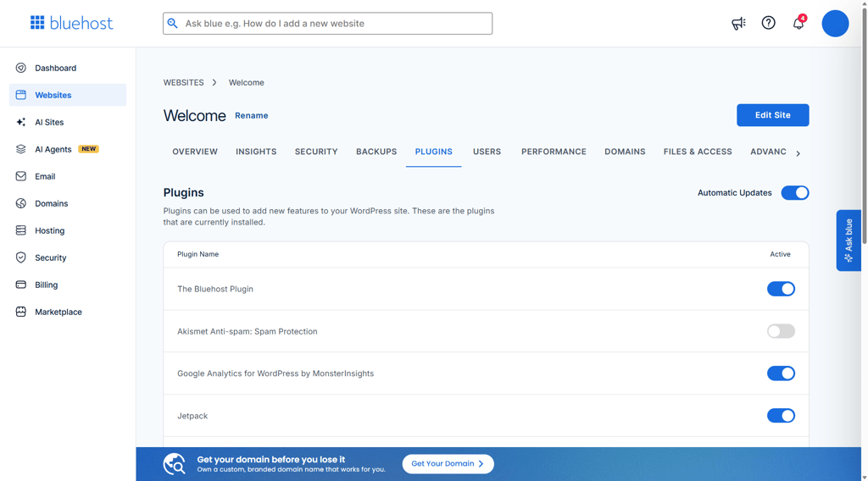
Task: Click the scrollbar down arrow
Action: [864, 477]
